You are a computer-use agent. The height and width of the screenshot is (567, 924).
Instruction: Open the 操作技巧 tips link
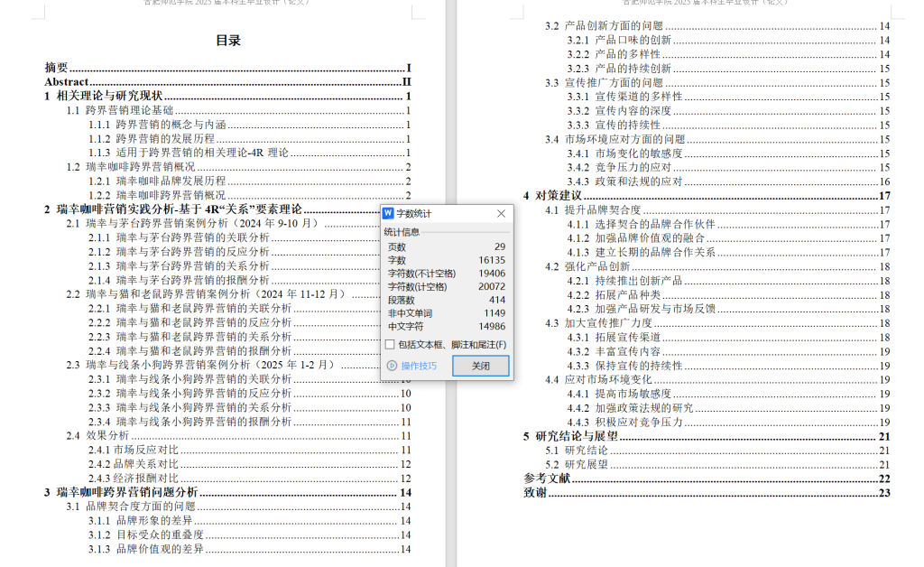tap(418, 366)
